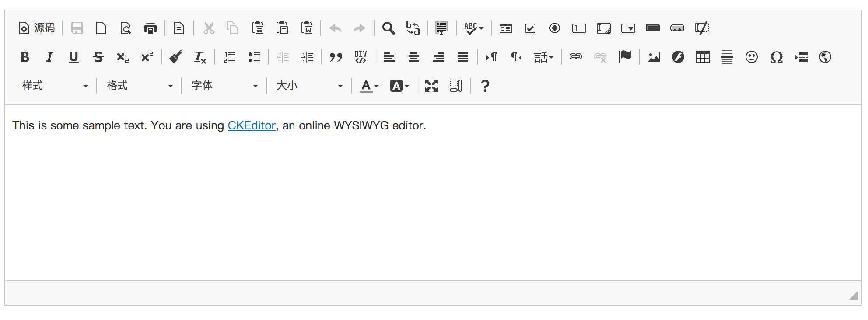Center-align the text
This screenshot has width=868, height=320.
[x=414, y=57]
